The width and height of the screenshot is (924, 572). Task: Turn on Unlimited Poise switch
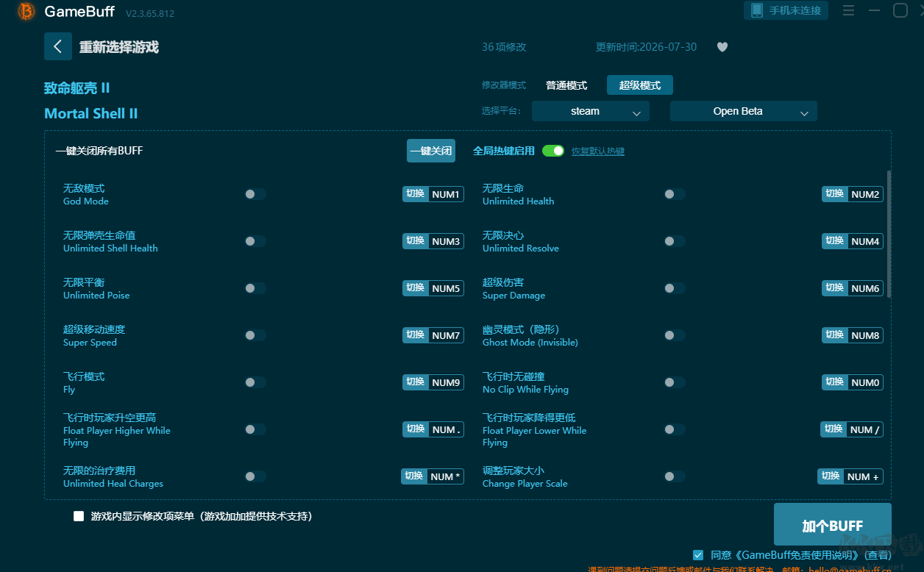pyautogui.click(x=255, y=288)
